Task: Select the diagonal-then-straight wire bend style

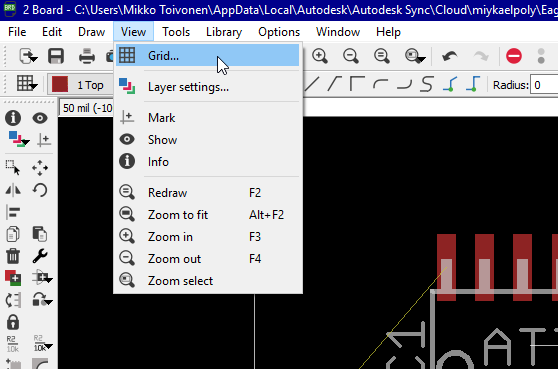Action: coord(334,84)
